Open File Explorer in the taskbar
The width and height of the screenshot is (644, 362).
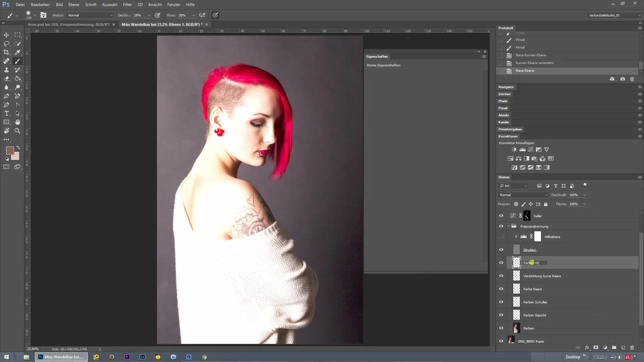tap(26, 357)
